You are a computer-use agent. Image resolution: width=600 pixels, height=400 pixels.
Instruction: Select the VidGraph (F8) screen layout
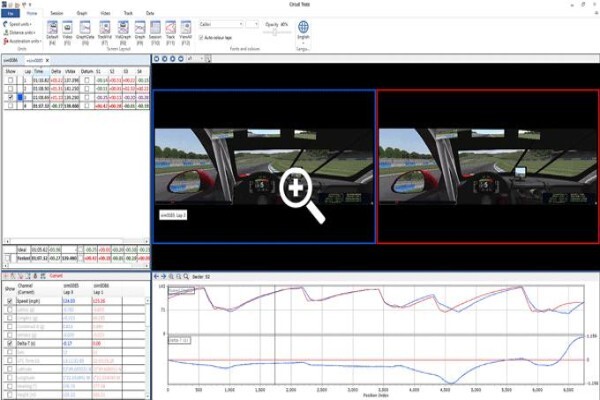(x=123, y=33)
